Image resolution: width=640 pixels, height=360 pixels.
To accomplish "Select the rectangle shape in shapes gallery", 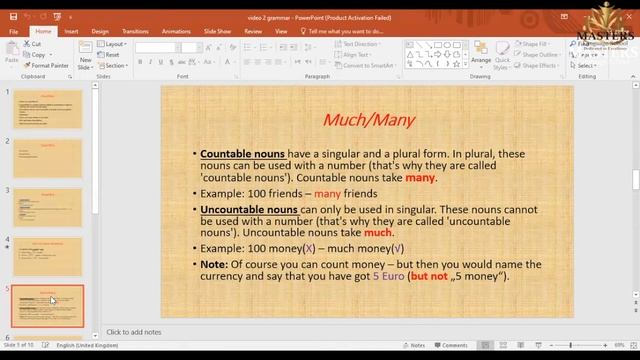I will coord(438,45).
